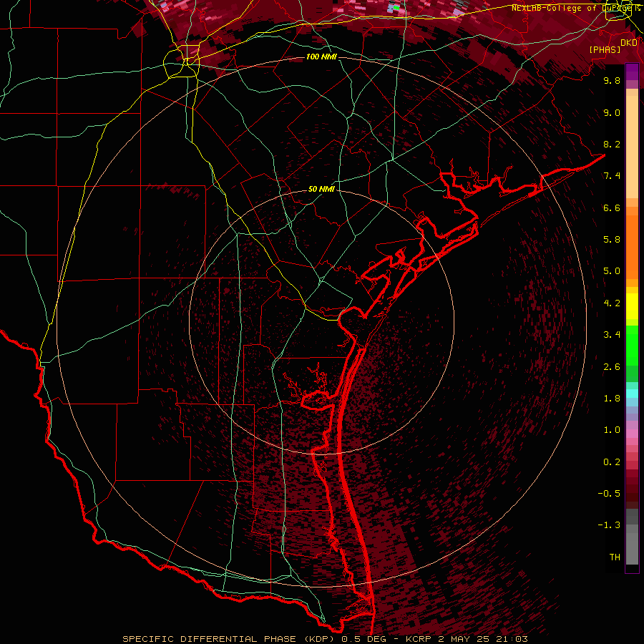Viewport: 644px width, 644px height.
Task: Click the 1.8 value on the color scale
Action: (x=612, y=399)
